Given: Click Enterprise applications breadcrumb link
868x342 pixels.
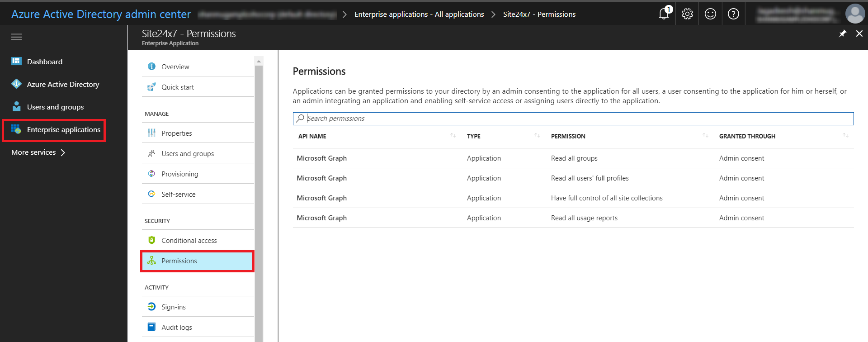Looking at the screenshot, I should (x=419, y=14).
